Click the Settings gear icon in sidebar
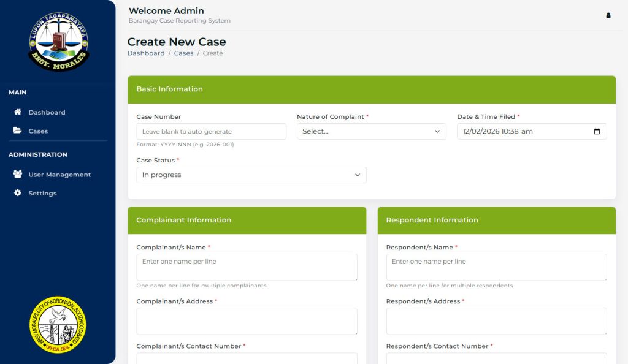The height and width of the screenshot is (364, 628). pos(18,193)
